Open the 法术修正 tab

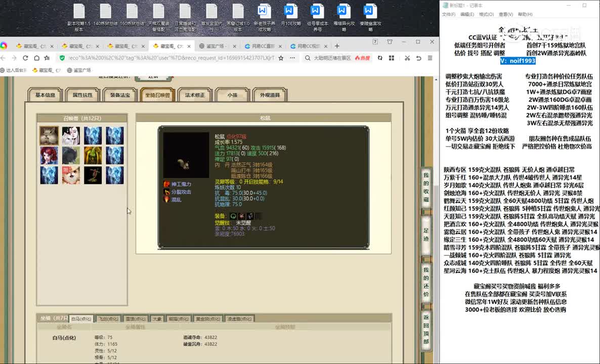(195, 95)
